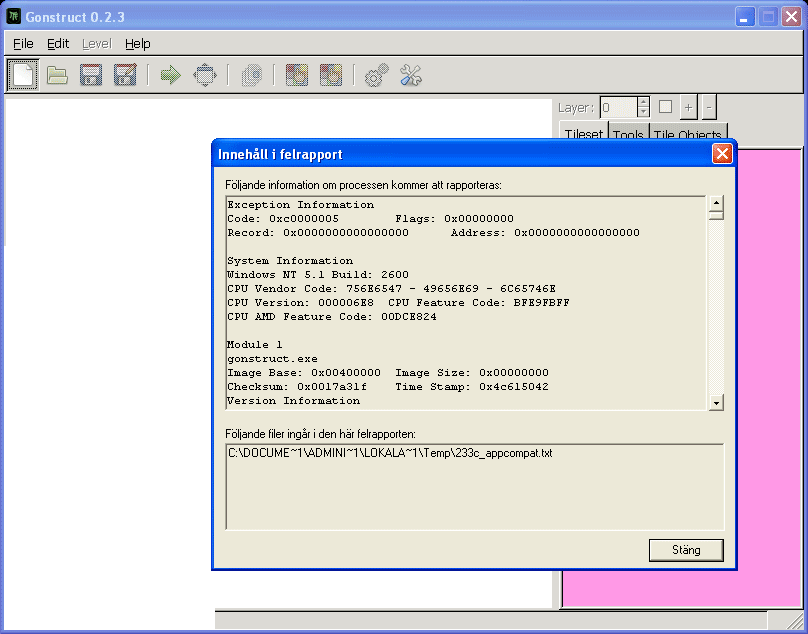Click the wrench and screwdriver tools icon
808x634 pixels.
coord(411,75)
